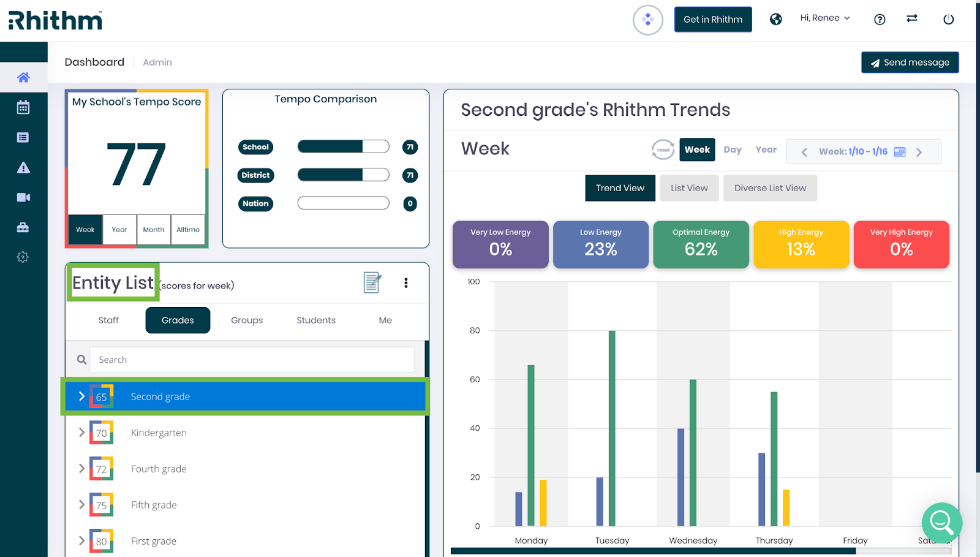
Task: Click the Low Energy 23% card
Action: point(600,244)
